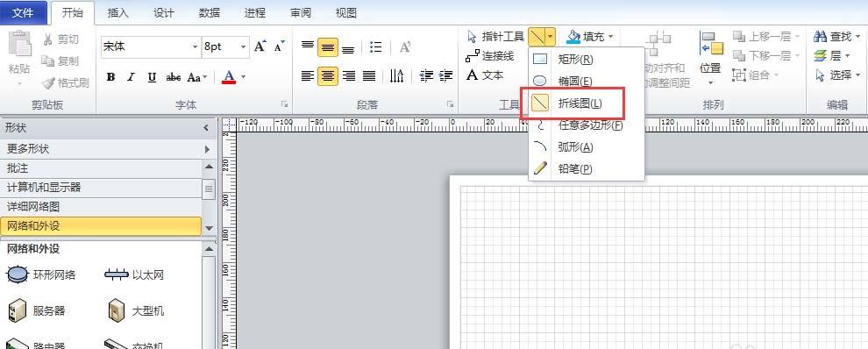Toggle Italic formatting
Viewport: 868px width, 349px height.
(132, 77)
